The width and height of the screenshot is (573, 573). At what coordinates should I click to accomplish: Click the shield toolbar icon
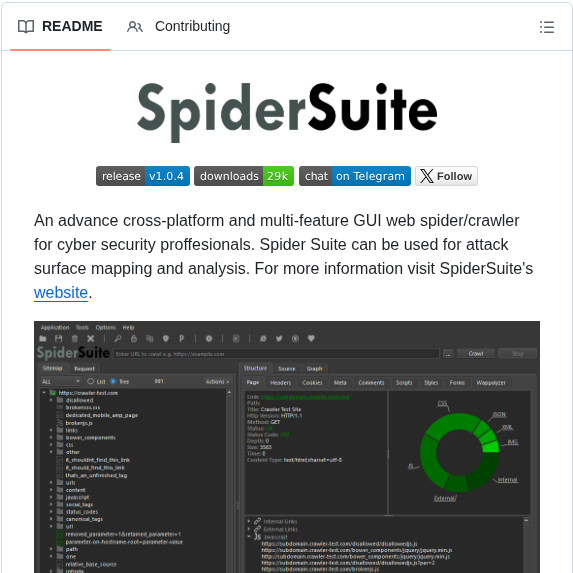point(166,339)
